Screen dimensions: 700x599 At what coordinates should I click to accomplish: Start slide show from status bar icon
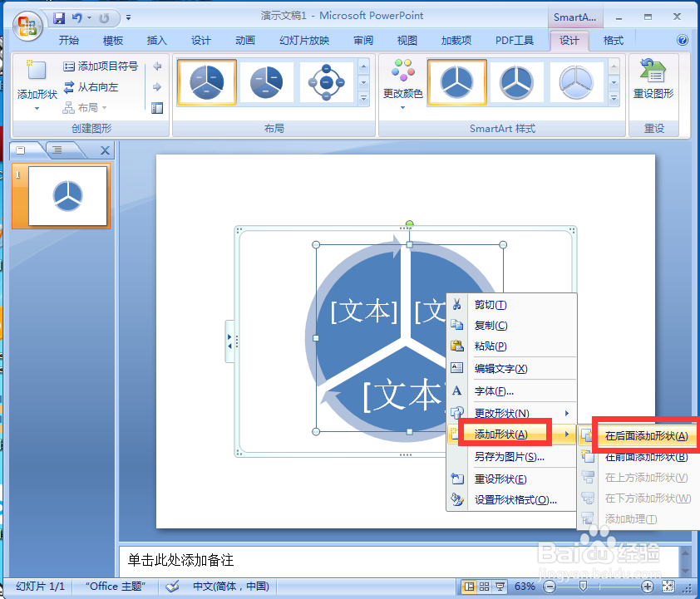[x=500, y=586]
